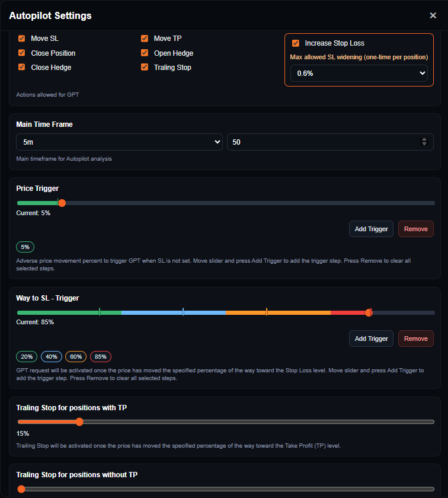This screenshot has width=448, height=498.
Task: Click the 'Autopilot Settings' title
Action: 50,15
